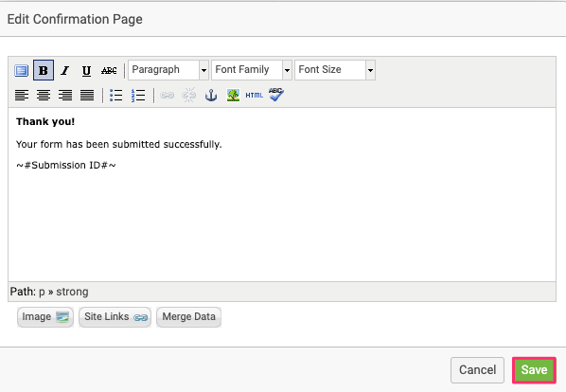Open the HTML source editor

[x=254, y=96]
